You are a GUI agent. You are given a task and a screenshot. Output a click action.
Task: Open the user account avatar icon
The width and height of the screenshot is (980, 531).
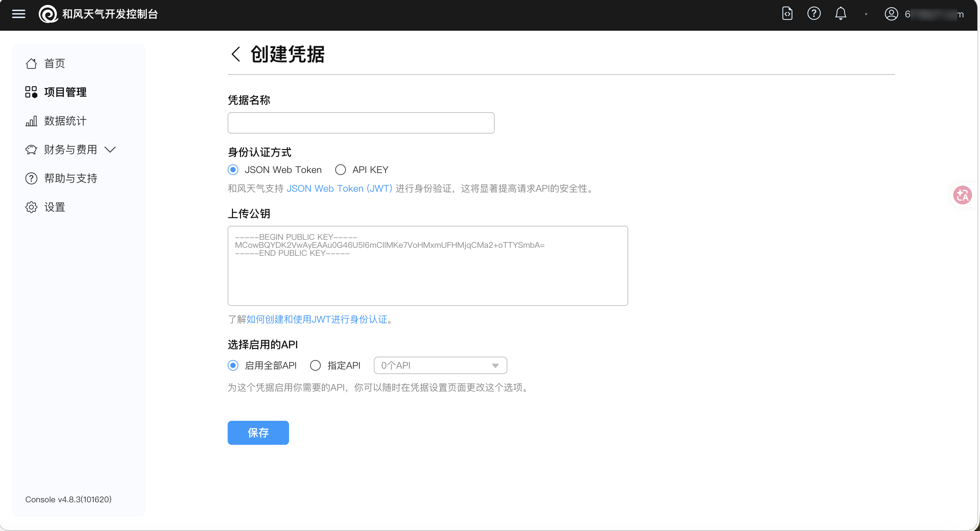(891, 14)
